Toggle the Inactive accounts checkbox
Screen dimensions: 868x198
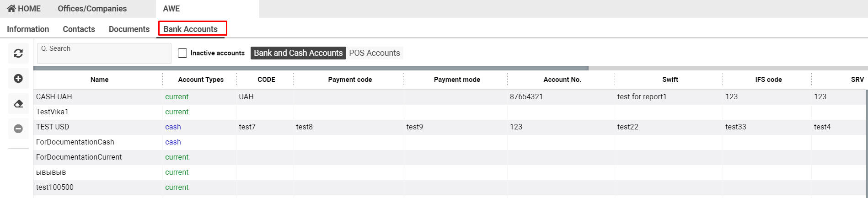click(x=182, y=53)
